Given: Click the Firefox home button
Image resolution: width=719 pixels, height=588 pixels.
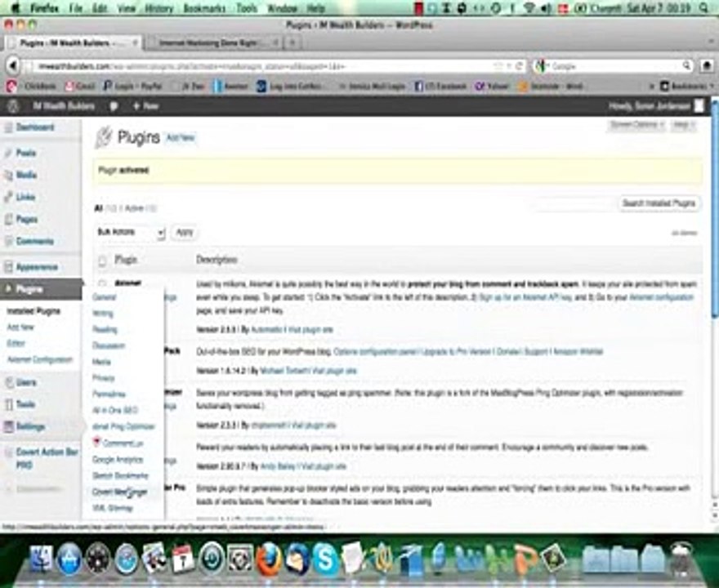Looking at the screenshot, I should [707, 66].
